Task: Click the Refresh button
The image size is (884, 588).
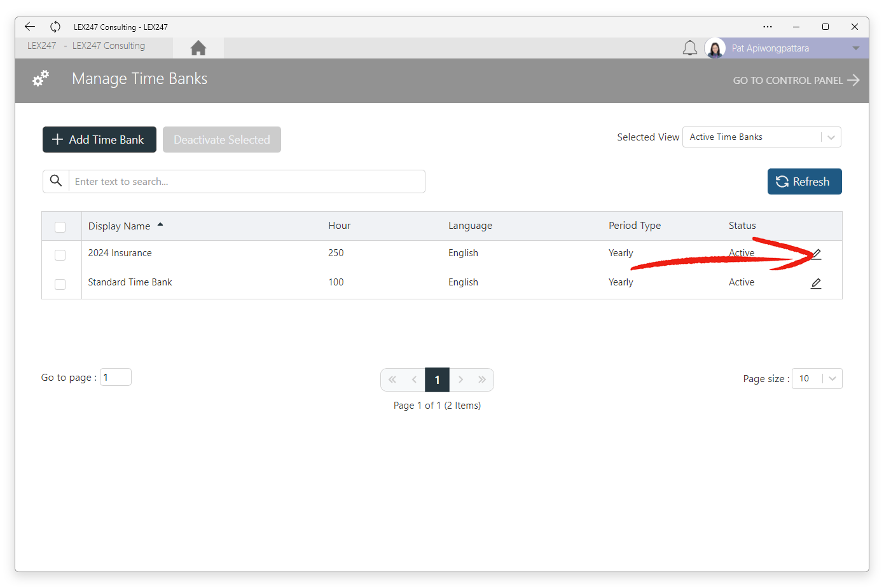Action: pos(805,182)
